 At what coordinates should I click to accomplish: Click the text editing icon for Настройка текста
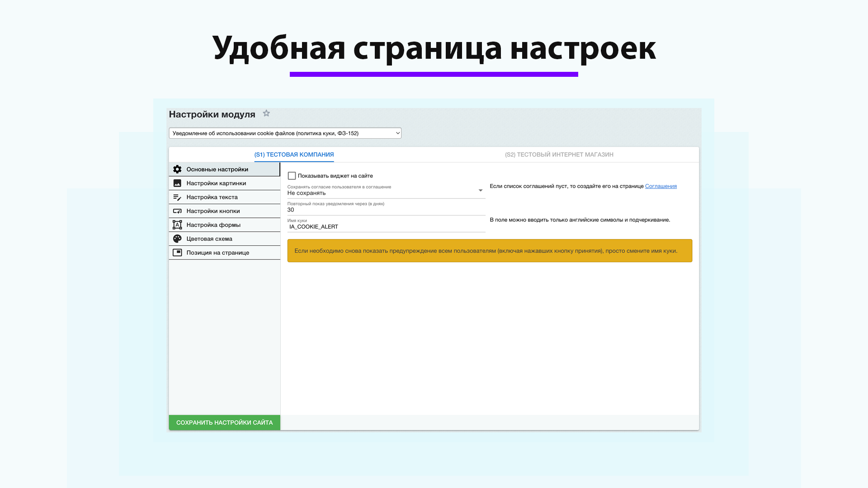pos(177,197)
